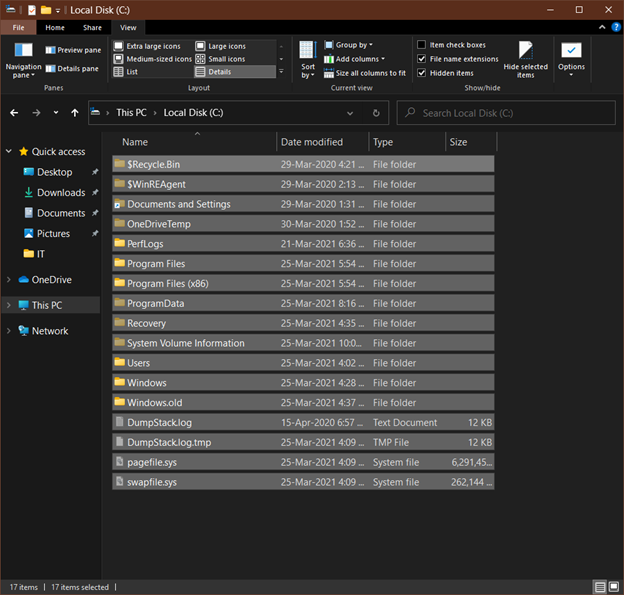Image resolution: width=624 pixels, height=595 pixels.
Task: Collapse the Quick access tree
Action: pyautogui.click(x=9, y=152)
